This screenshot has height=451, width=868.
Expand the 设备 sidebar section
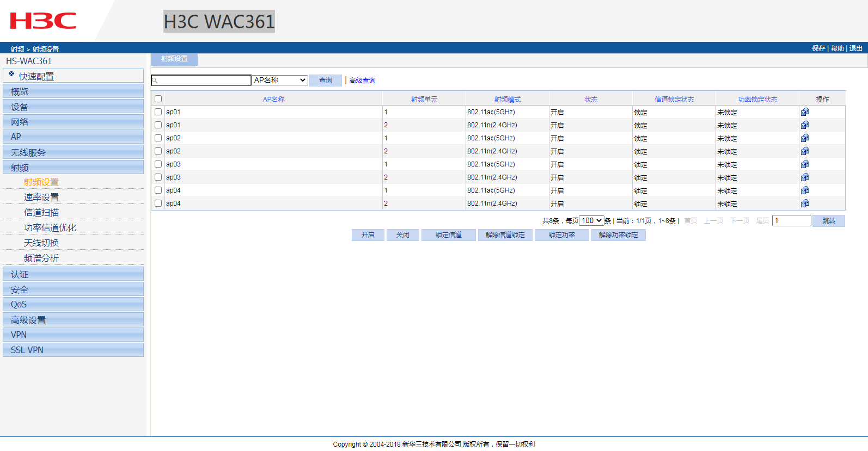(x=73, y=107)
